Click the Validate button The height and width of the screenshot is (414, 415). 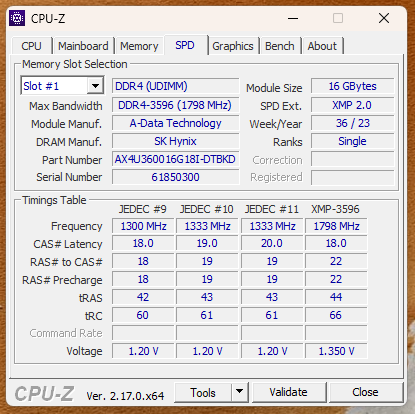click(289, 392)
